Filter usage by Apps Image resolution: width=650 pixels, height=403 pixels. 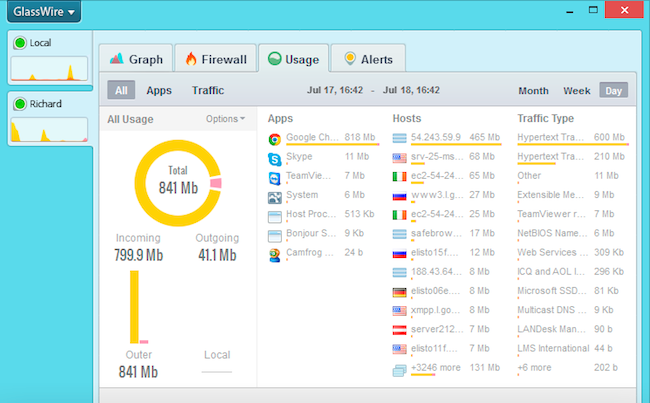point(159,91)
